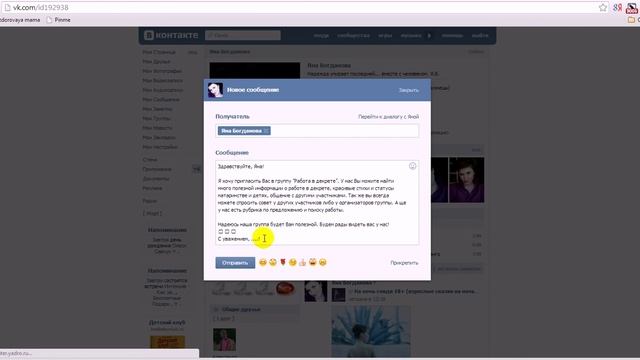Open the rightmost profile photo thumbnail
The image size is (640, 360).
click(x=467, y=180)
